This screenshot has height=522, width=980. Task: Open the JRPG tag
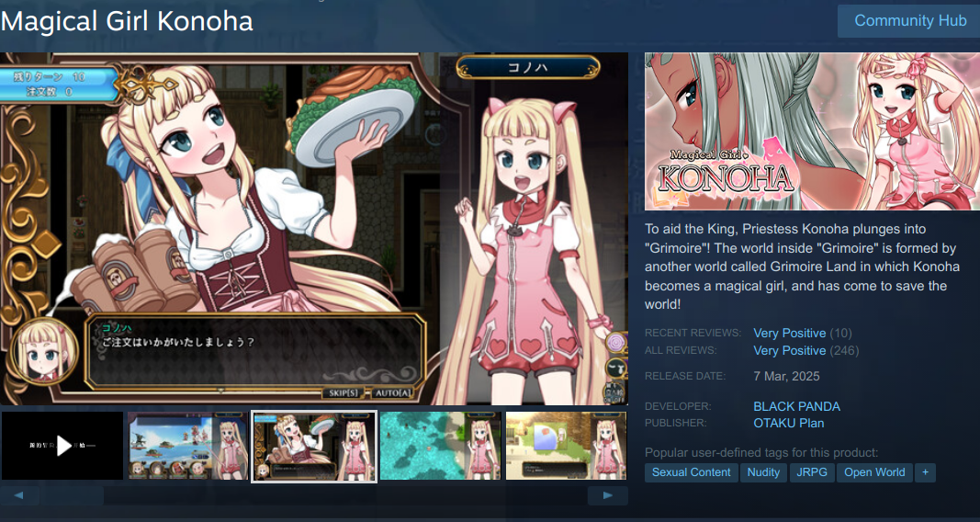(812, 472)
